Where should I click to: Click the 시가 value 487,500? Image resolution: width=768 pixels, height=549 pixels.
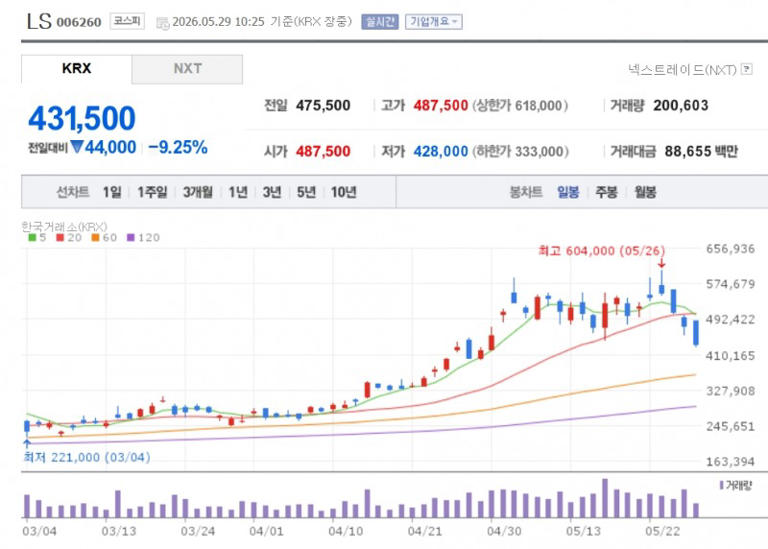(323, 151)
